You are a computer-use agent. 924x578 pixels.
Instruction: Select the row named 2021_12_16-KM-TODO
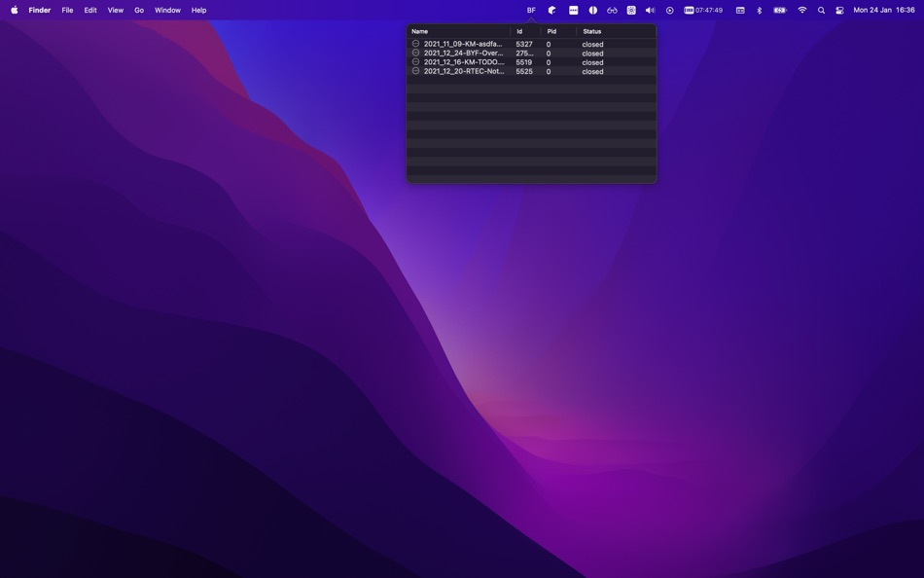[x=531, y=62]
